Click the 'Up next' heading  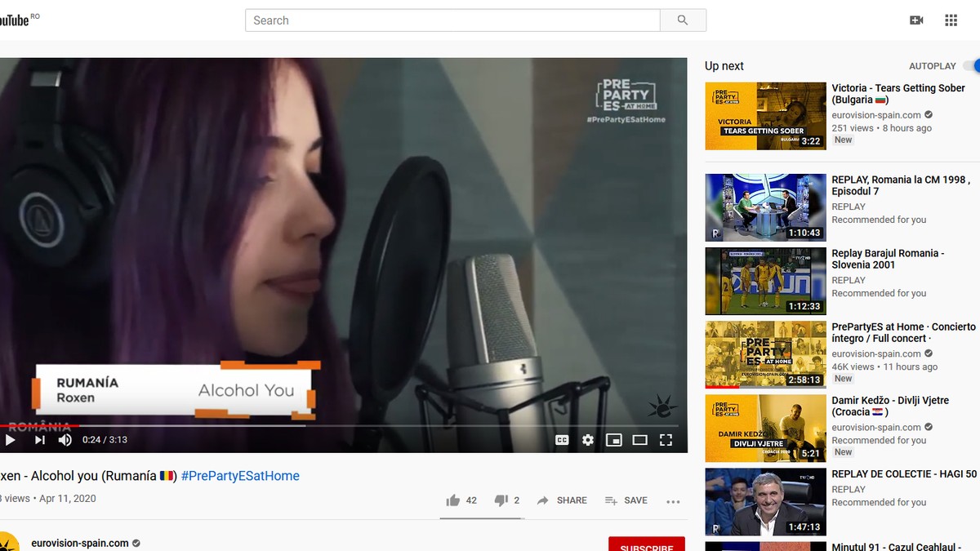click(x=724, y=66)
